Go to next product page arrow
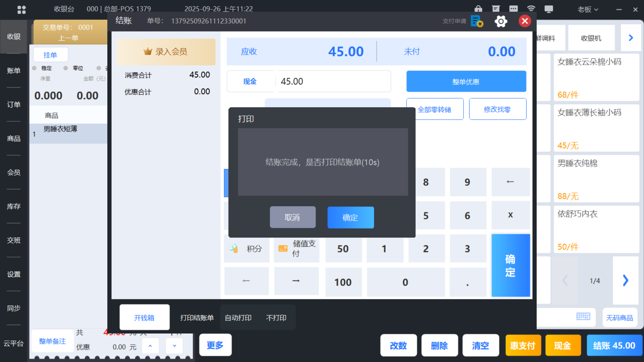The width and height of the screenshot is (644, 362). 626,281
